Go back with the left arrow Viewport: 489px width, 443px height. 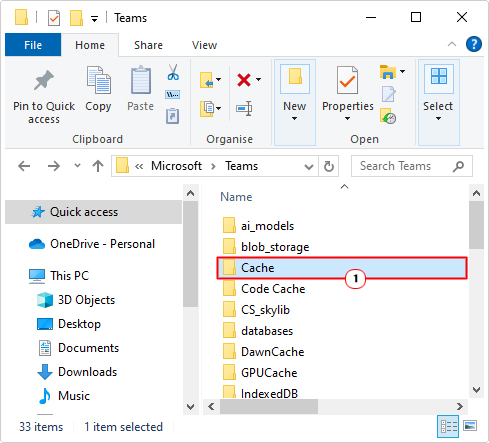click(24, 166)
